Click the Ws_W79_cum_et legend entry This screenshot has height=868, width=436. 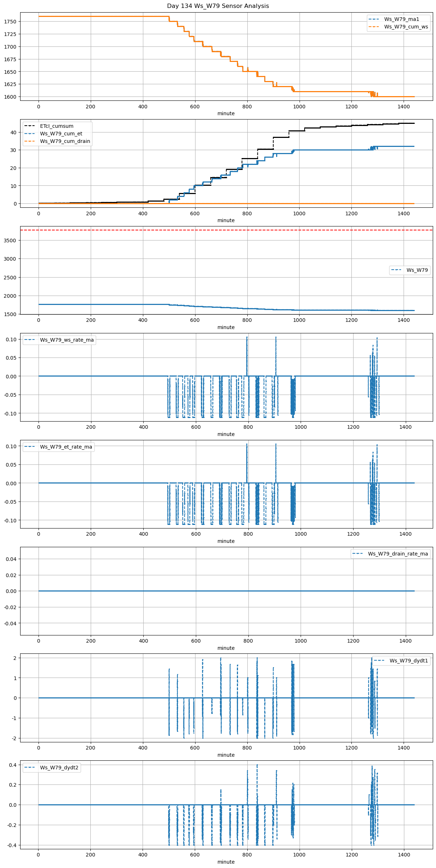tap(61, 134)
